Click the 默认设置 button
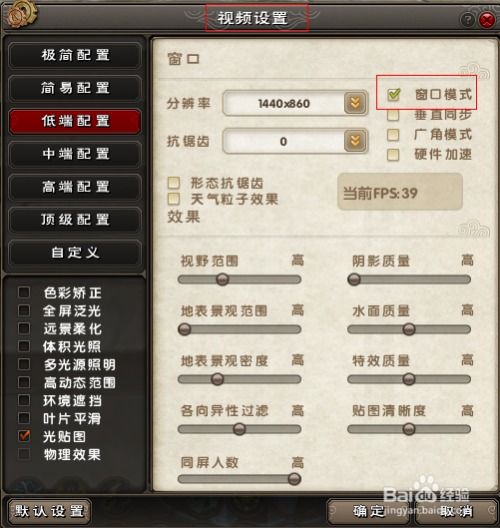 tap(49, 511)
